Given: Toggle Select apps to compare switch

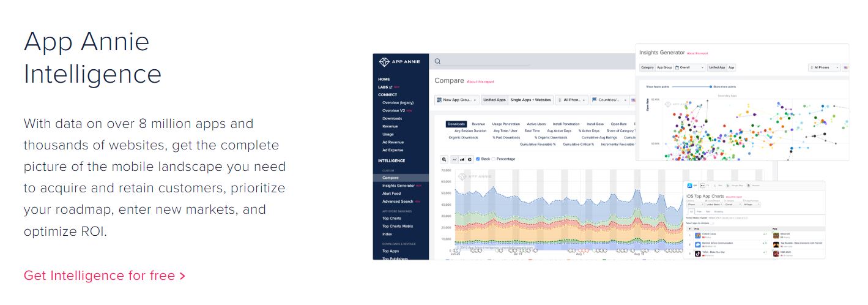Looking at the screenshot, I should coord(712,223).
